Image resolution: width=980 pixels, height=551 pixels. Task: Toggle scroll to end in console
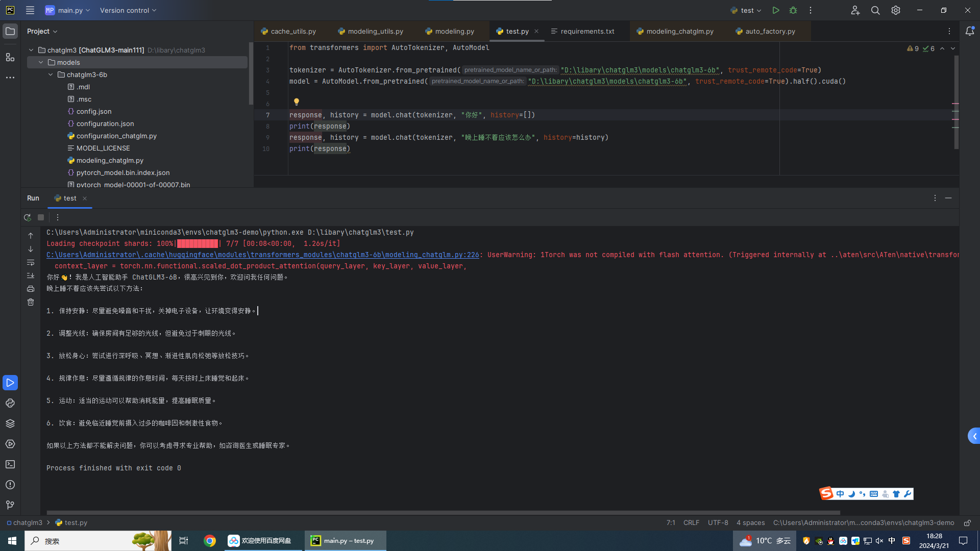coord(31,275)
